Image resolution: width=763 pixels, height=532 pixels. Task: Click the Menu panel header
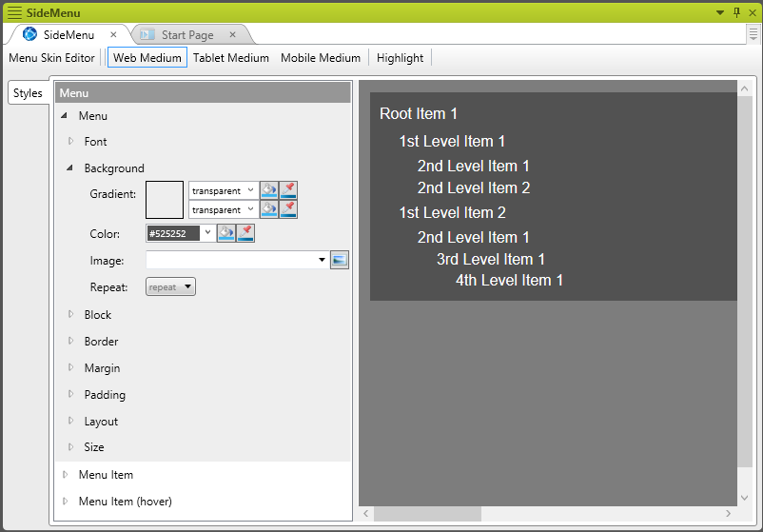[x=203, y=92]
